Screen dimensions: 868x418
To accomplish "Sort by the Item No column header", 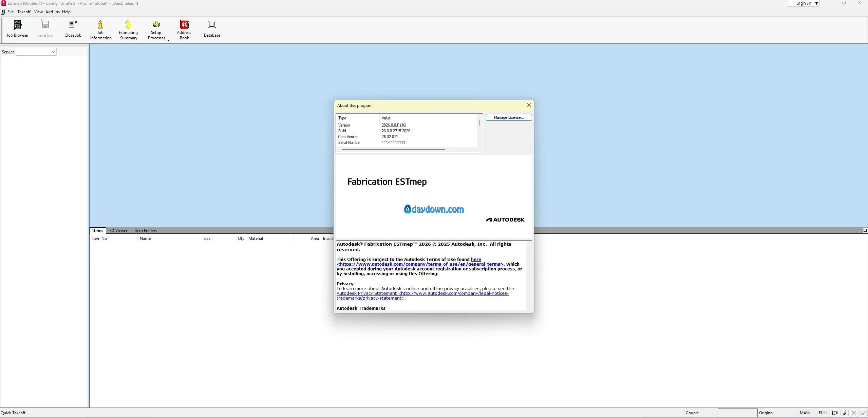I will click(113, 239).
